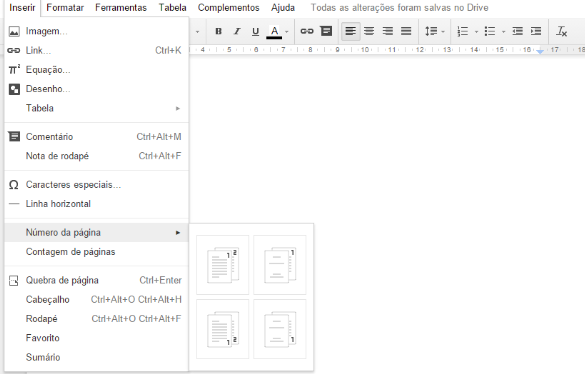Click the chain icon beside Link...
Image resolution: width=585 pixels, height=374 pixels.
pyautogui.click(x=13, y=50)
